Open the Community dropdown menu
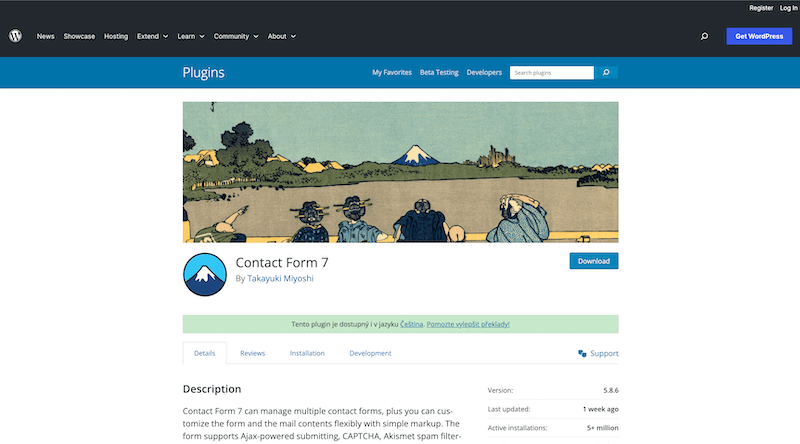Image resolution: width=800 pixels, height=444 pixels. pyautogui.click(x=236, y=36)
